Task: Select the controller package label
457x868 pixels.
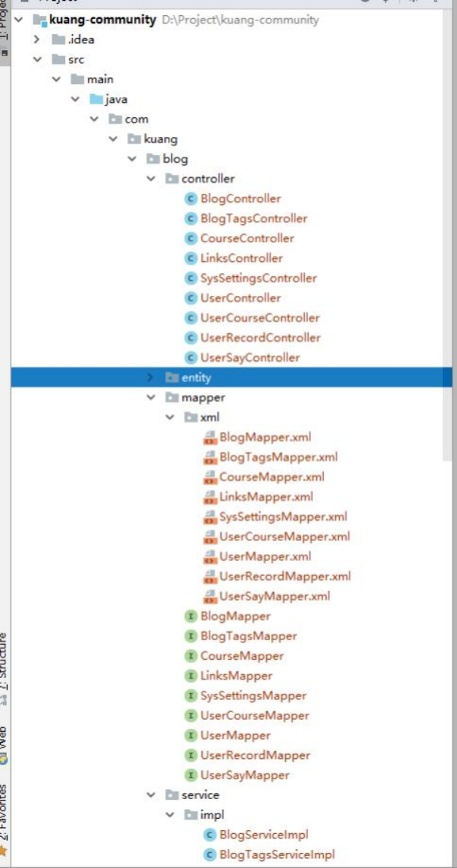Action: coord(208,179)
